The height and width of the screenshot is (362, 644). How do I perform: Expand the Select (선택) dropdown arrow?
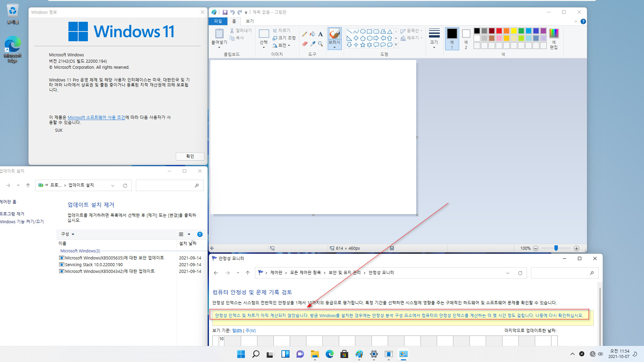[264, 48]
